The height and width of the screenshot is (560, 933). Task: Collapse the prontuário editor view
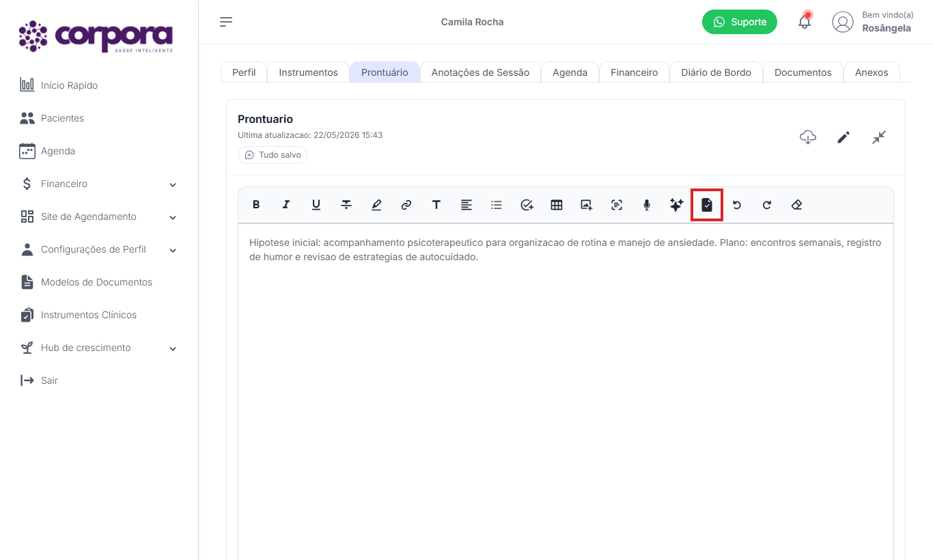coord(879,137)
